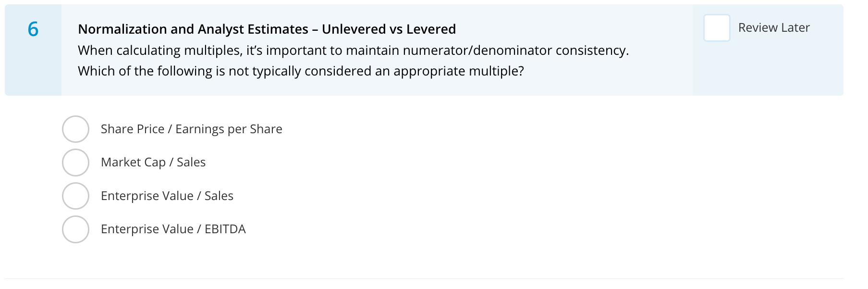This screenshot has height=289, width=868.
Task: Click the Enterprise Value / Sales text label
Action: pos(167,196)
